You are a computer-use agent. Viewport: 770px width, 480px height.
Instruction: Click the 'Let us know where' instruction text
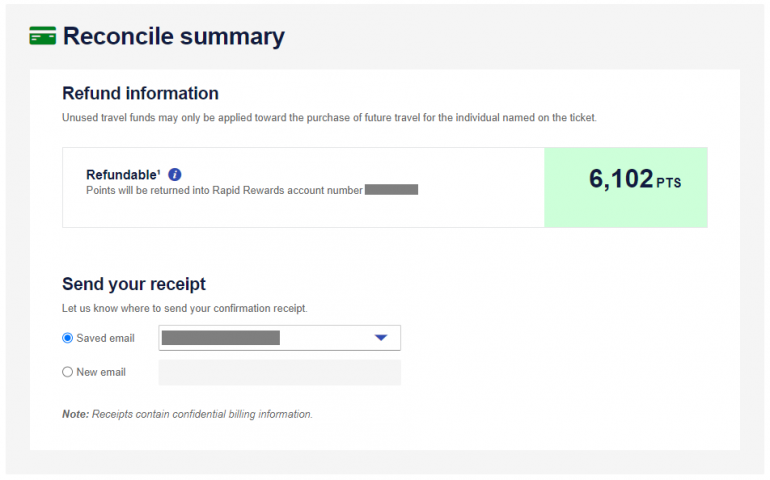pos(184,308)
